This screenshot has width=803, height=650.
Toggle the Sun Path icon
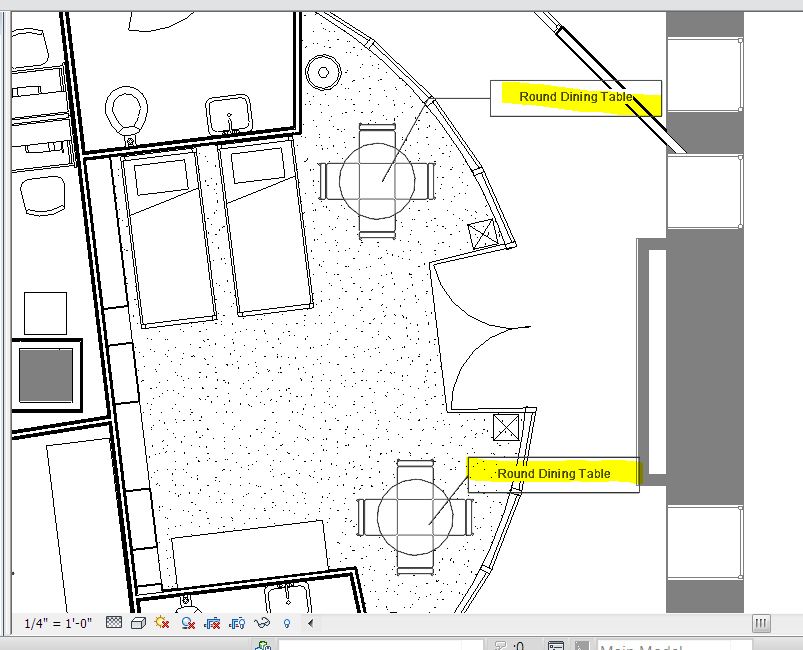(x=162, y=623)
